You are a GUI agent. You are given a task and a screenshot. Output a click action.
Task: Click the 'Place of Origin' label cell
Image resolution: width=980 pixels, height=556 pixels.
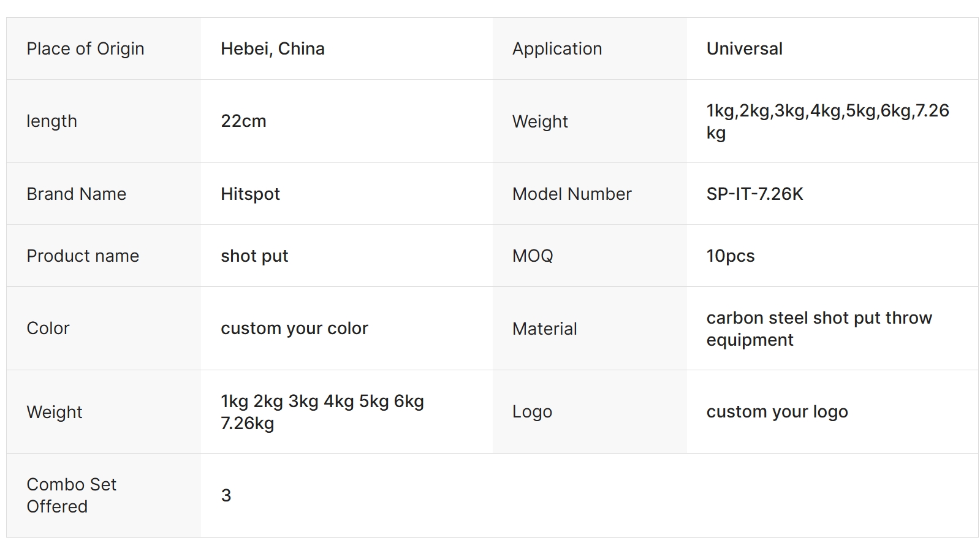(85, 49)
